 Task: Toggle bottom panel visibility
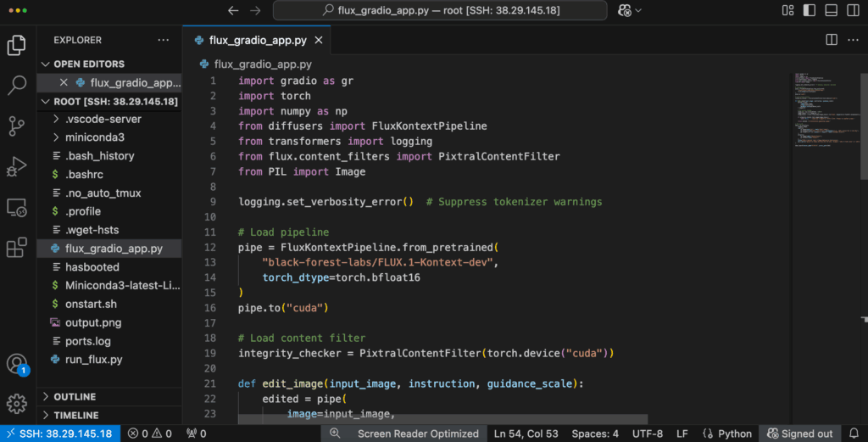(x=831, y=10)
